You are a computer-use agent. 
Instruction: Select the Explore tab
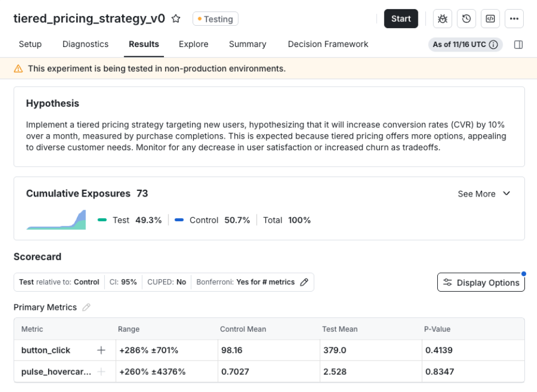[x=193, y=44]
